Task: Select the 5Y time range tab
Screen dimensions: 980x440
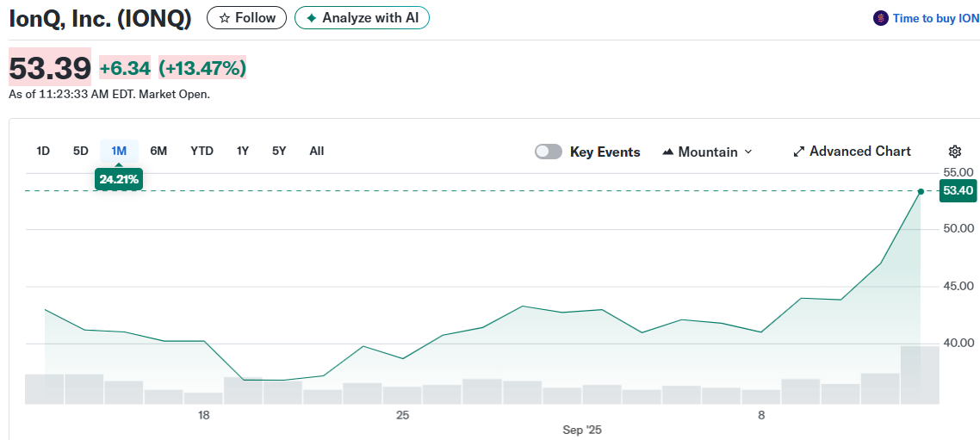Action: click(279, 151)
